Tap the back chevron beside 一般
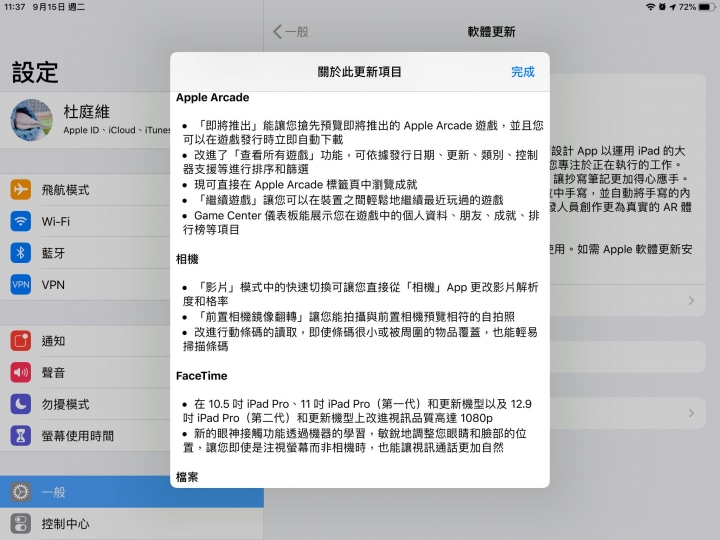The height and width of the screenshot is (540, 720). coord(277,32)
